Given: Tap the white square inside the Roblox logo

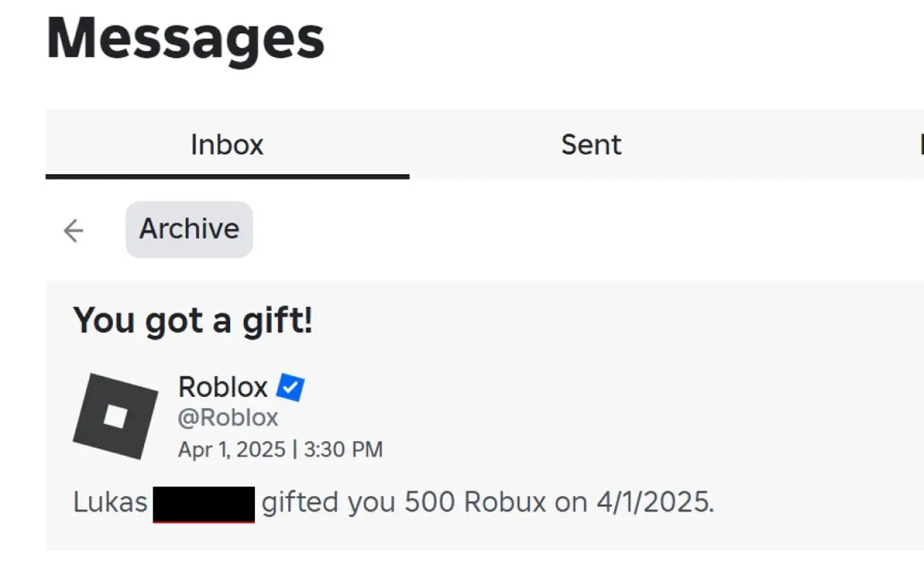Looking at the screenshot, I should (x=115, y=416).
